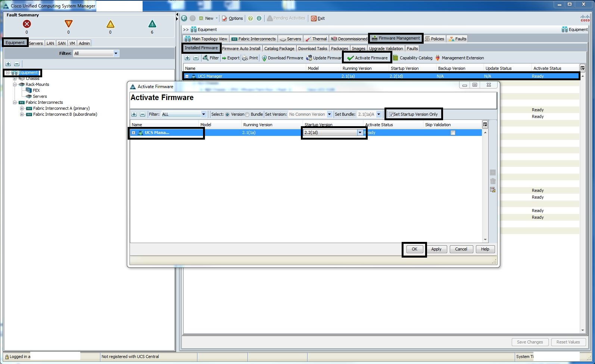Screen dimensions: 595x364
Task: Click the green Activate Firmware checkmark icon
Action: coord(350,58)
